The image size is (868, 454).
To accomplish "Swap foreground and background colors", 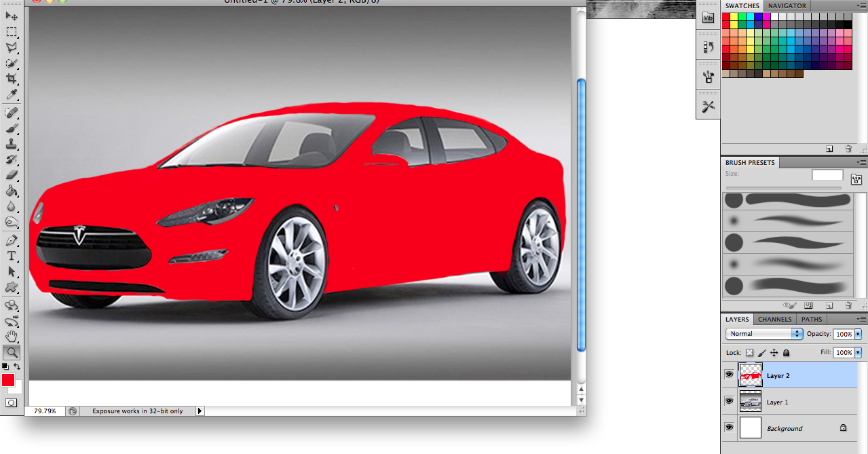I will pyautogui.click(x=18, y=366).
